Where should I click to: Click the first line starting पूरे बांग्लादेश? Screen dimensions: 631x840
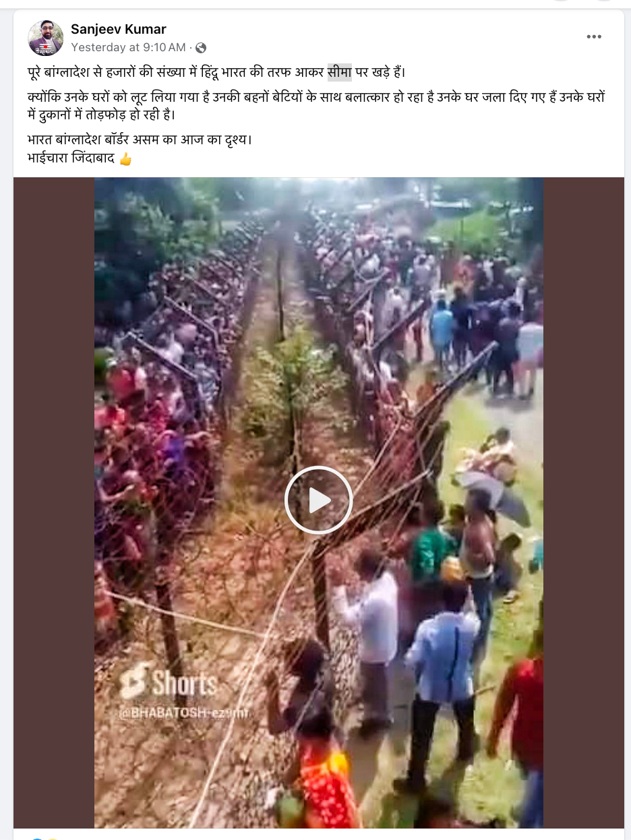(x=217, y=72)
